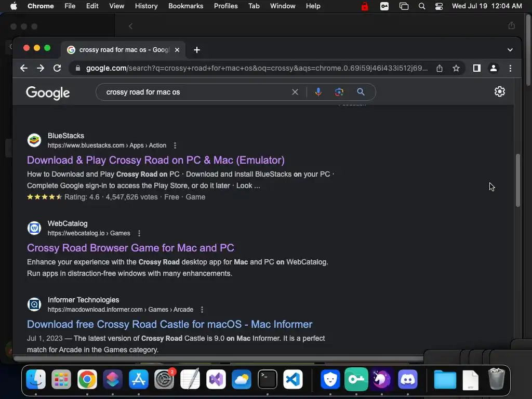Expand the tab search chevron
The height and width of the screenshot is (399, 532).
click(x=510, y=50)
